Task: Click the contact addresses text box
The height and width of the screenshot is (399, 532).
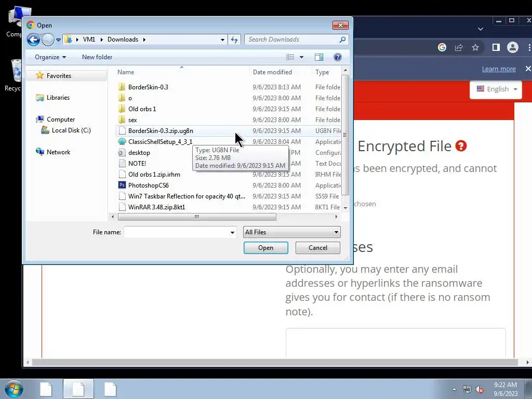Action: [x=395, y=343]
